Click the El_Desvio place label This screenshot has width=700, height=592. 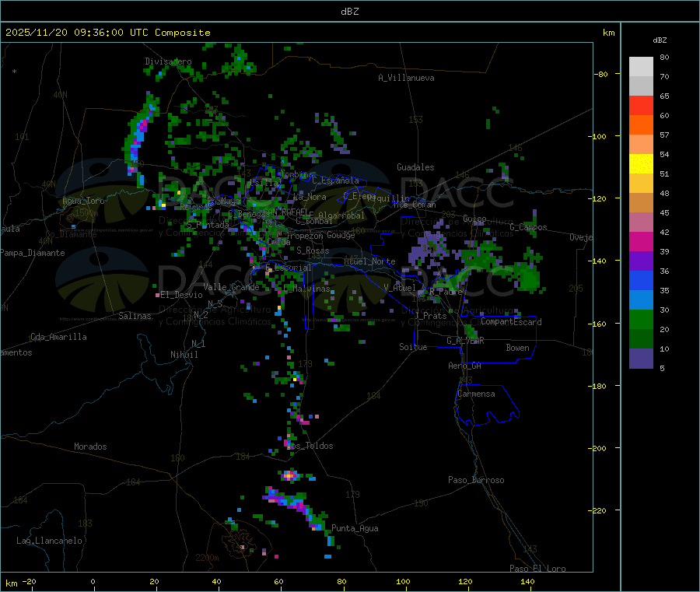(181, 295)
